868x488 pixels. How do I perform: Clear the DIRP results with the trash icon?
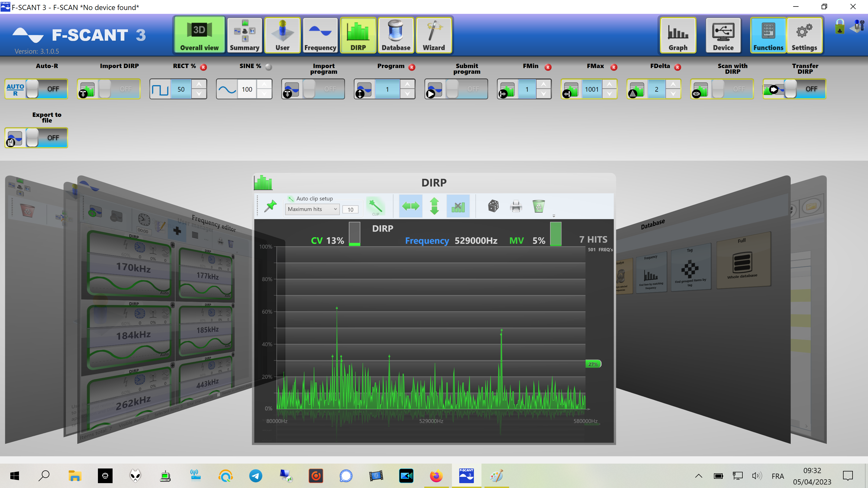point(538,206)
